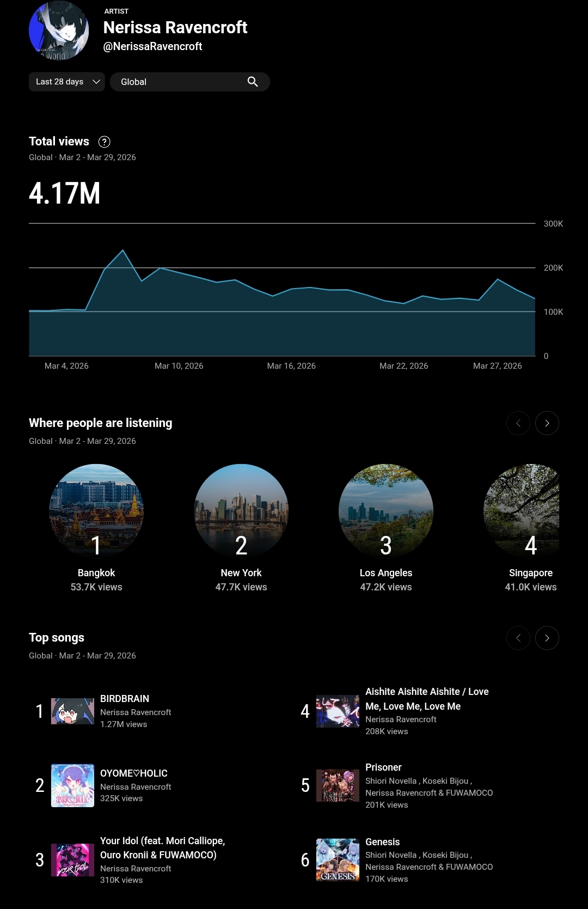Image resolution: width=588 pixels, height=909 pixels.
Task: Select the New York city image
Action: click(241, 511)
